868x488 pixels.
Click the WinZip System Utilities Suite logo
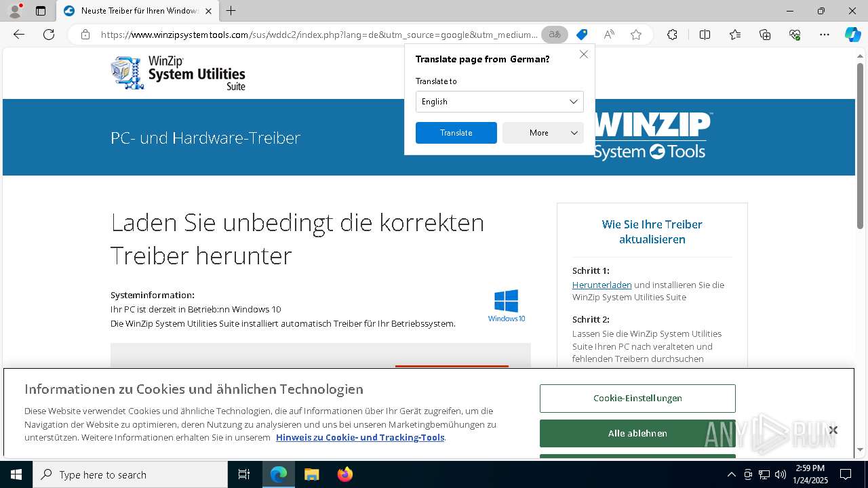178,73
